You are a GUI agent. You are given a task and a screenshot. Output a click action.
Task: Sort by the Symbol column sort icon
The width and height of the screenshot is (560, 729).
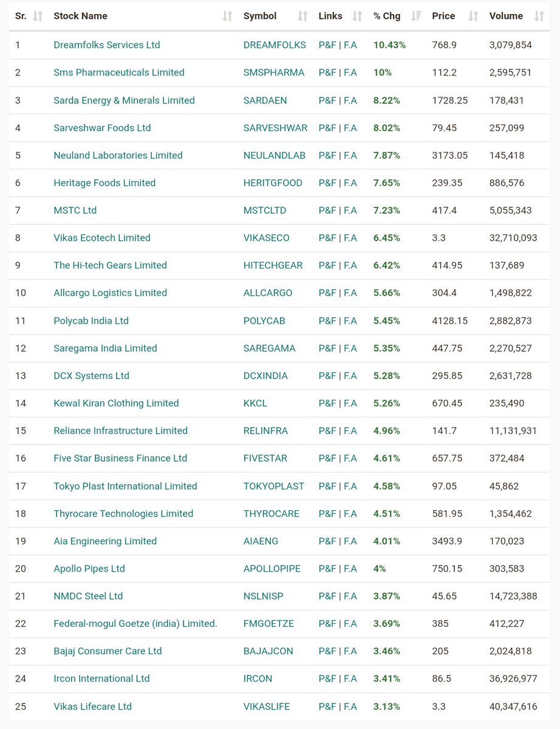pyautogui.click(x=303, y=16)
